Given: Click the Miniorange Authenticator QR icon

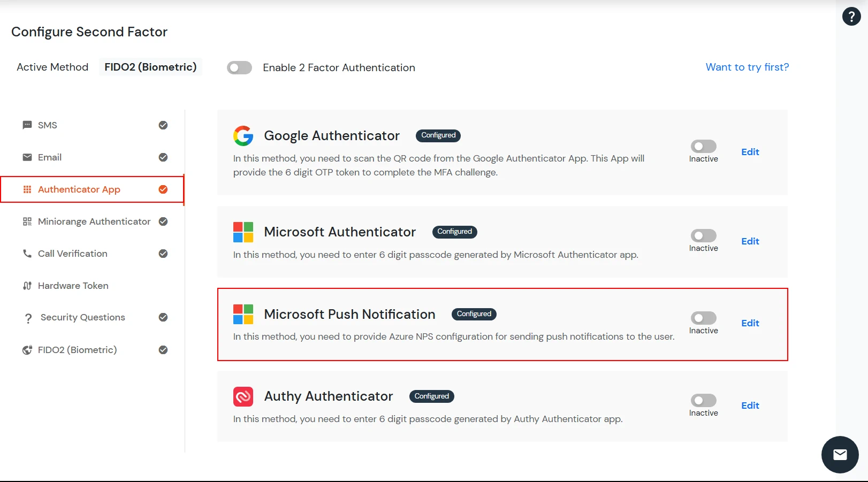Looking at the screenshot, I should point(27,221).
